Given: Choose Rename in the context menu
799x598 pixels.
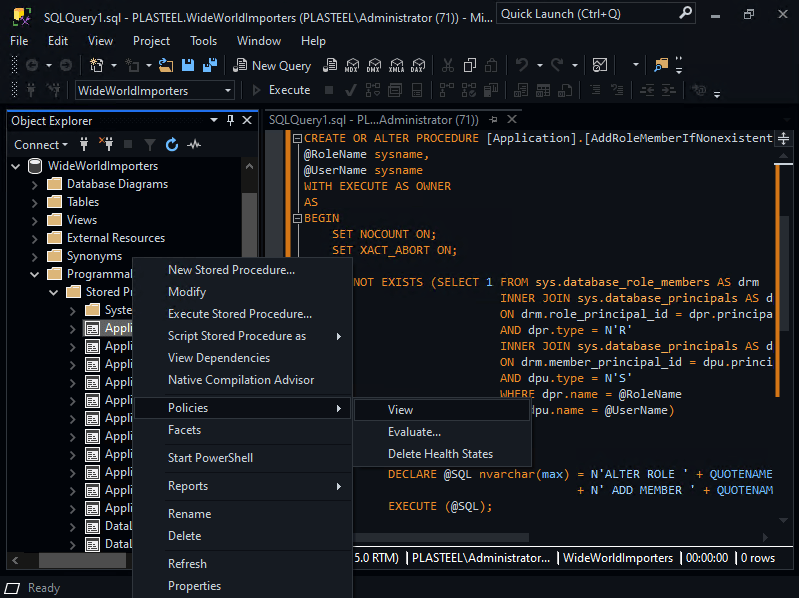Looking at the screenshot, I should 243,514.
